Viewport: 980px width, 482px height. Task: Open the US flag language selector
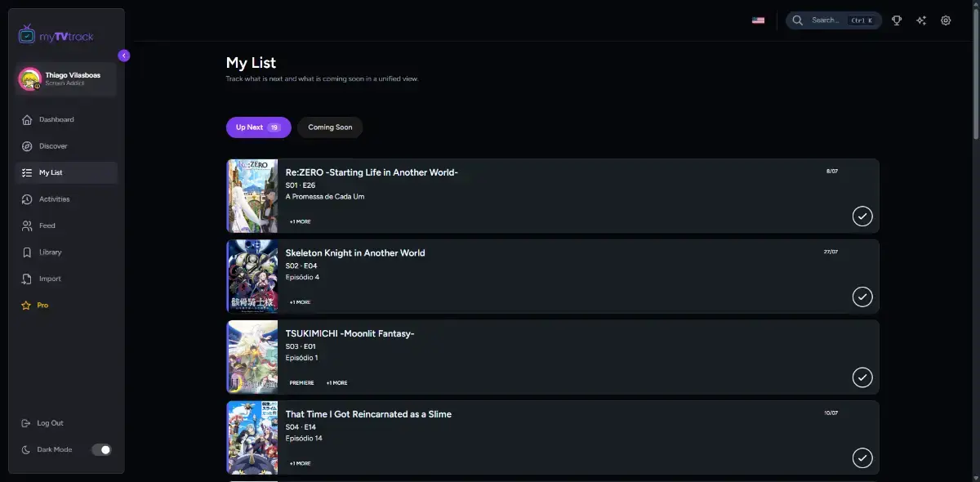(x=758, y=20)
